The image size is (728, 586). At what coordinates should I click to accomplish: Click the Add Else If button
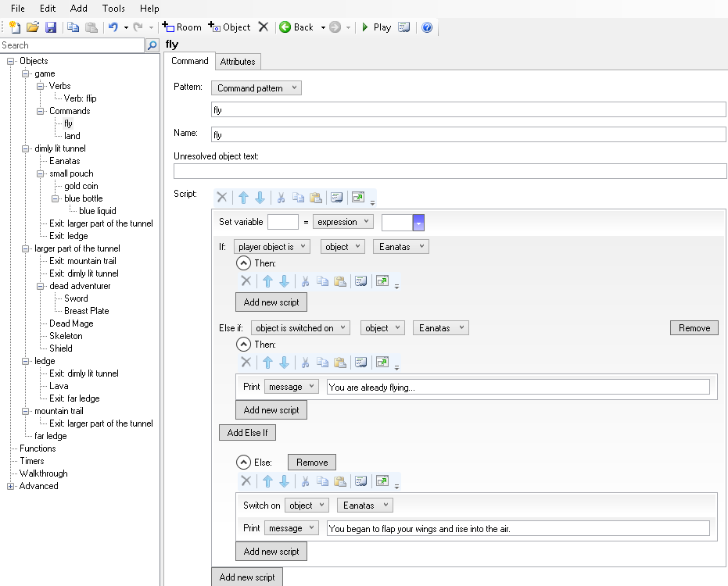247,433
